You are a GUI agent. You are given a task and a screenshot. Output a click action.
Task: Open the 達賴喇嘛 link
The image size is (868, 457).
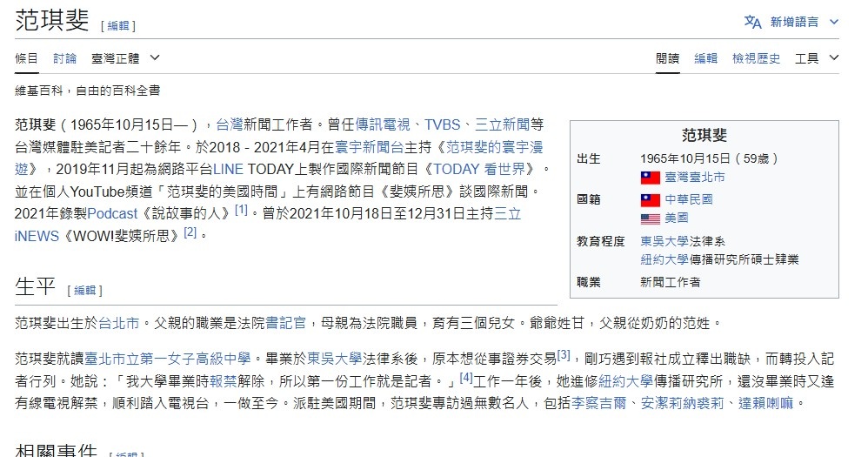pyautogui.click(x=765, y=403)
